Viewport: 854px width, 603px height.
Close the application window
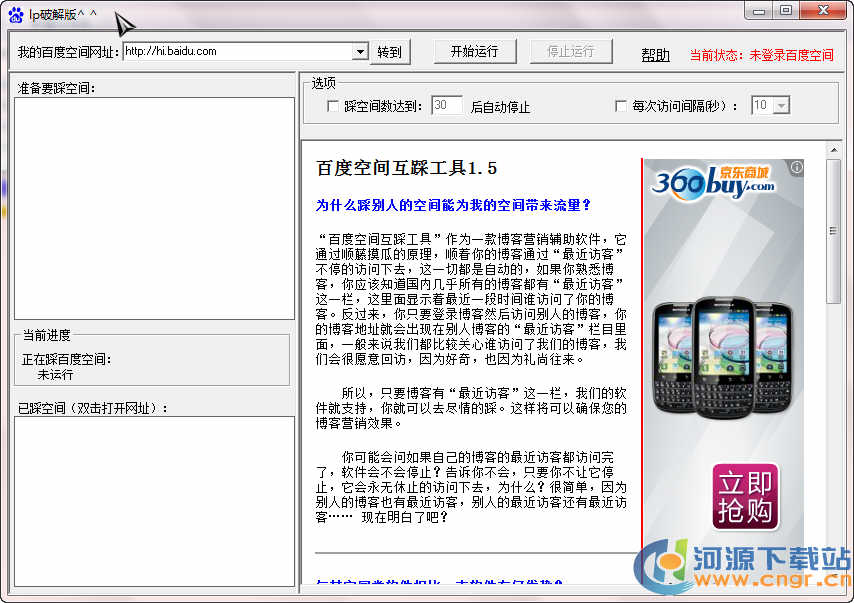[823, 10]
